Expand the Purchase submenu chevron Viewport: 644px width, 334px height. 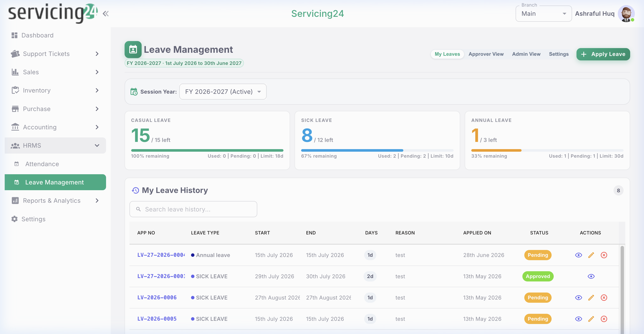(x=97, y=109)
